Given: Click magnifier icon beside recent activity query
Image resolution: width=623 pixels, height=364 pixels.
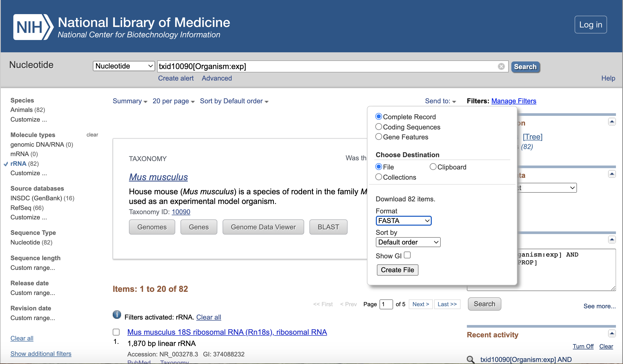Looking at the screenshot, I should (x=471, y=360).
